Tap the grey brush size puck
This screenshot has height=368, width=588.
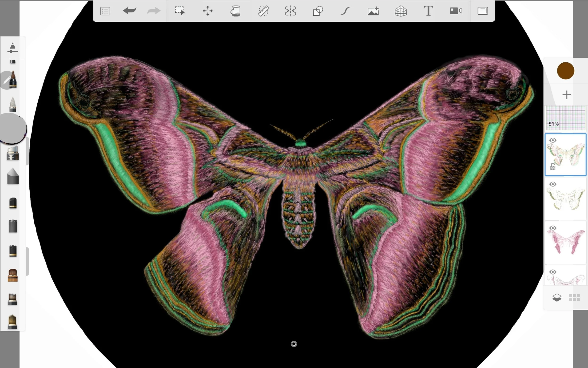pos(13,129)
